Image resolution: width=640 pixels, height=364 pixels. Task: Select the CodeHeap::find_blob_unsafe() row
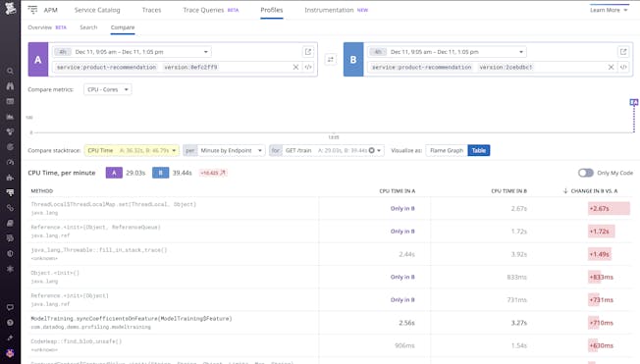331,345
